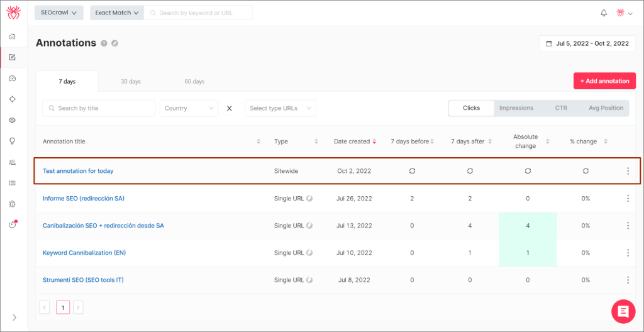The width and height of the screenshot is (644, 332).
Task: Select the Impressions metric
Action: (x=516, y=108)
